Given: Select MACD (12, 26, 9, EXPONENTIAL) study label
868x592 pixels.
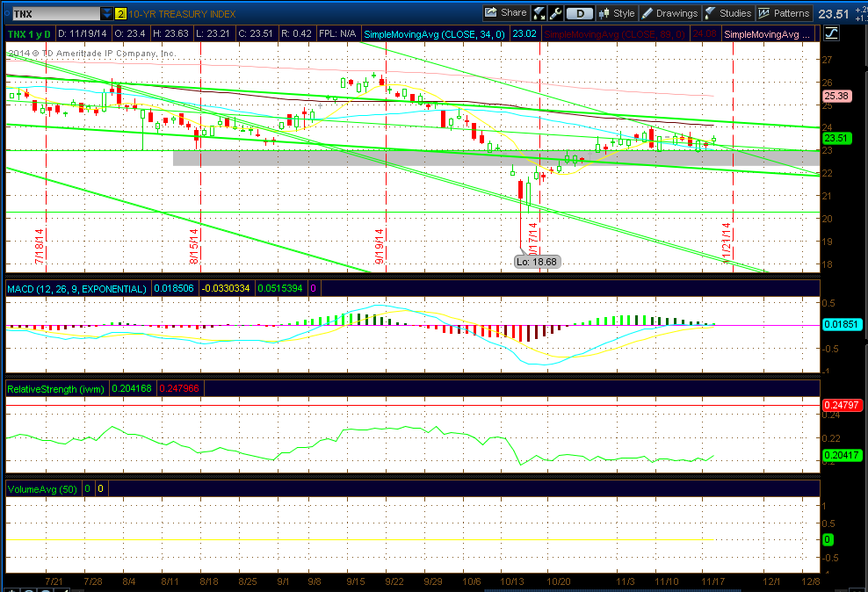Looking at the screenshot, I should (x=77, y=289).
